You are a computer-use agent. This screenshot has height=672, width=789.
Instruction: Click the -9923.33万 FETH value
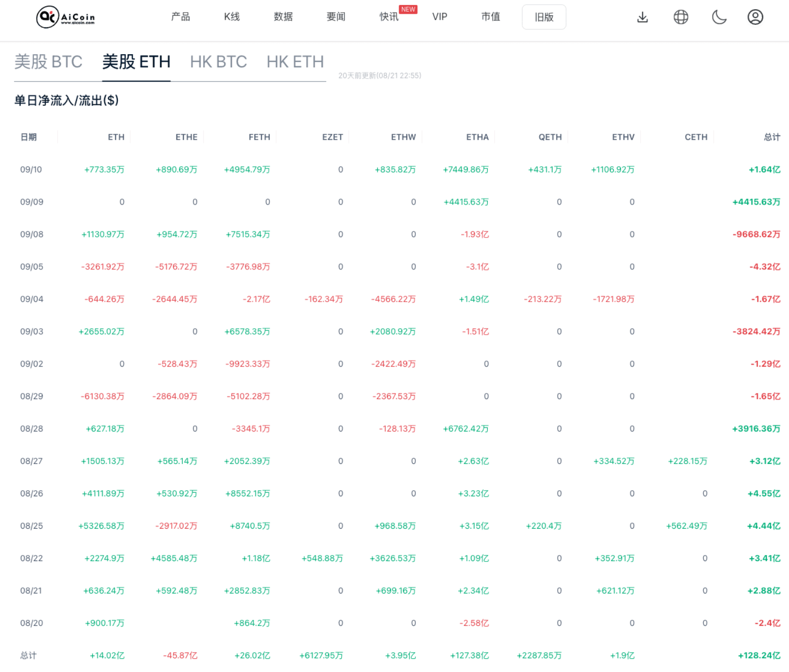tap(248, 364)
